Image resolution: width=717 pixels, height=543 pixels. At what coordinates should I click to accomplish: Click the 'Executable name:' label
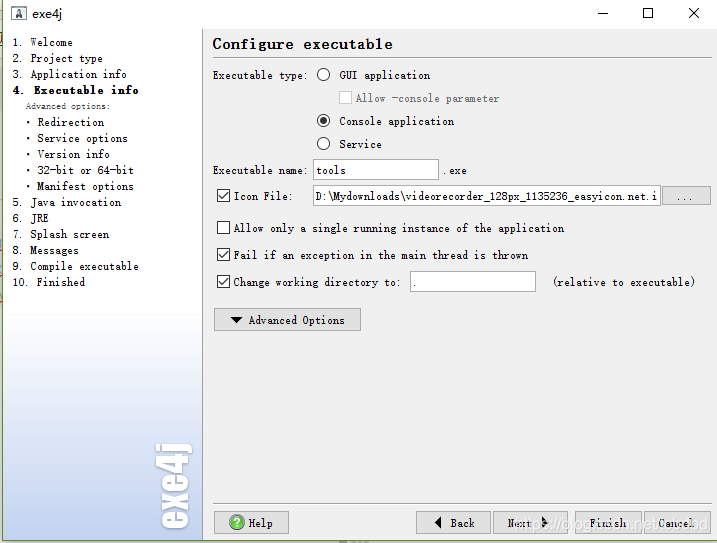pyautogui.click(x=260, y=170)
